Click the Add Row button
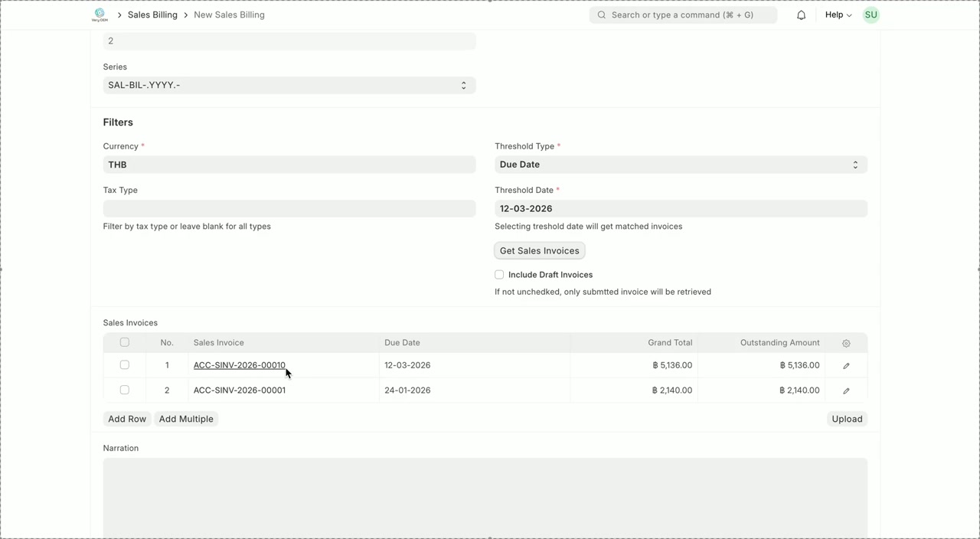This screenshot has width=980, height=539. [126, 419]
